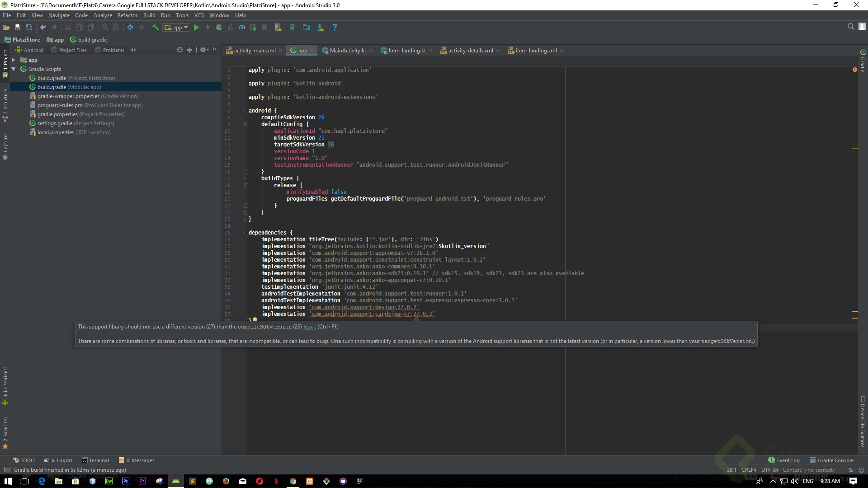Image resolution: width=868 pixels, height=488 pixels.
Task: Toggle the Build Variants side panel
Action: click(5, 385)
